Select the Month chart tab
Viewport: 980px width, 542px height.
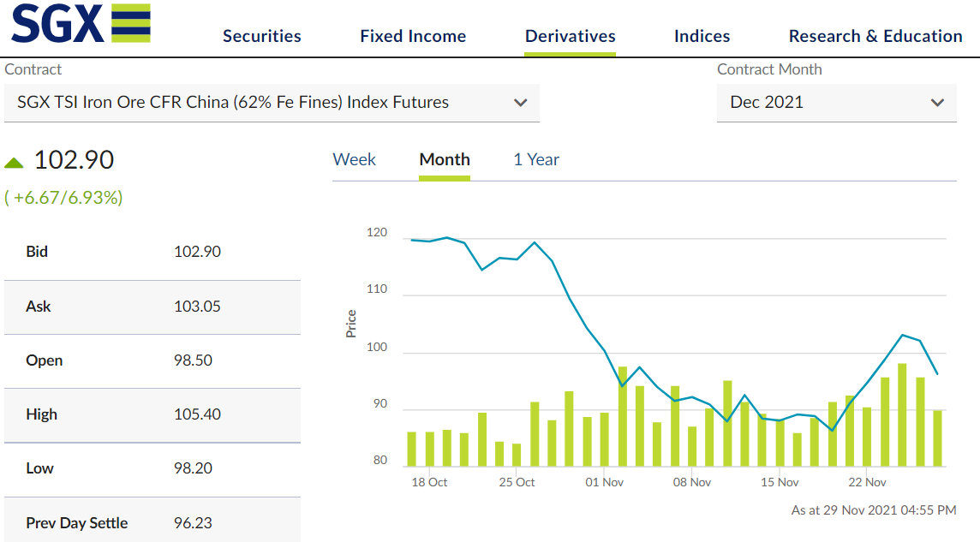[445, 159]
